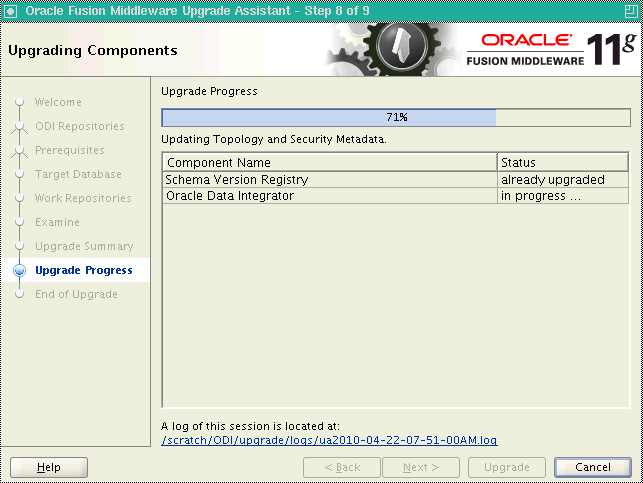Click the Back button

pos(342,467)
